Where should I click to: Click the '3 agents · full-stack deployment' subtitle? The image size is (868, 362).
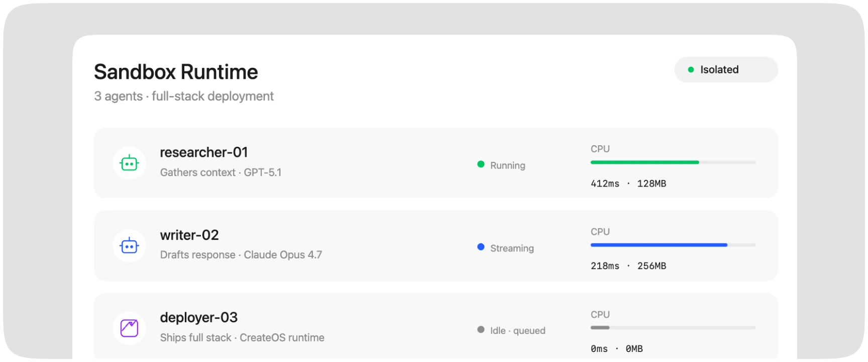click(x=184, y=96)
